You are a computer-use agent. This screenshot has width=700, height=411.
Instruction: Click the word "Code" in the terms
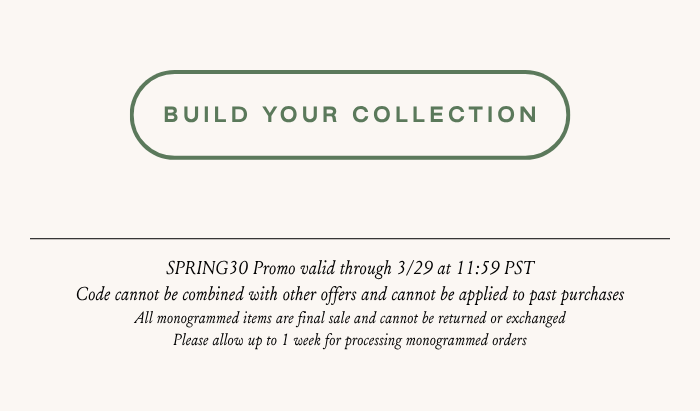click(x=93, y=295)
